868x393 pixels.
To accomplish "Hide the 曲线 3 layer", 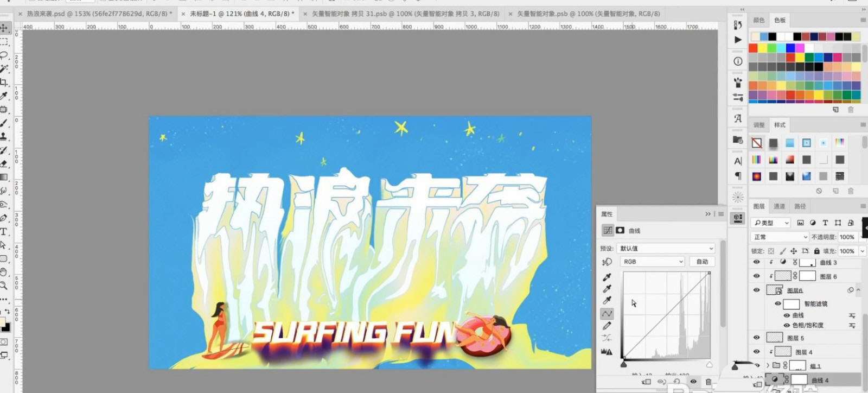I will [757, 262].
